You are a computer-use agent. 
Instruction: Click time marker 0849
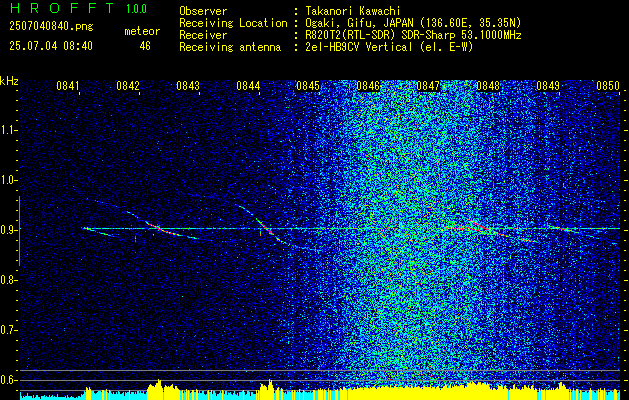[x=548, y=86]
